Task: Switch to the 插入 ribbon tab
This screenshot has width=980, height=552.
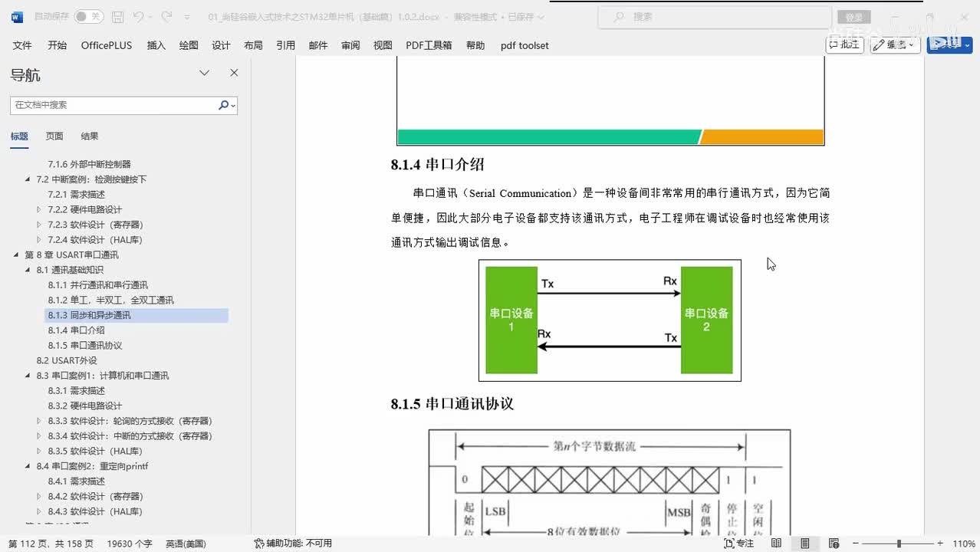Action: pyautogui.click(x=156, y=45)
